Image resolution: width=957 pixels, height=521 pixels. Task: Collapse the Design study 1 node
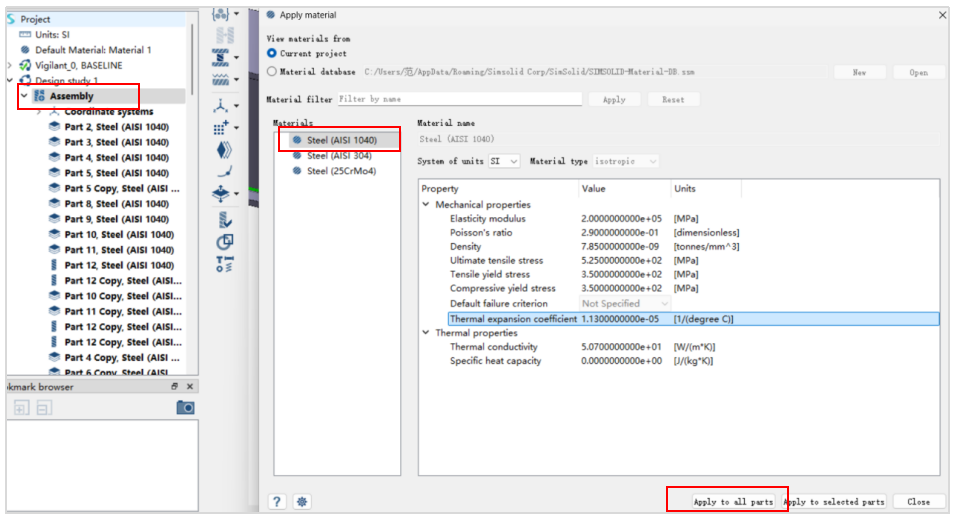(x=10, y=81)
